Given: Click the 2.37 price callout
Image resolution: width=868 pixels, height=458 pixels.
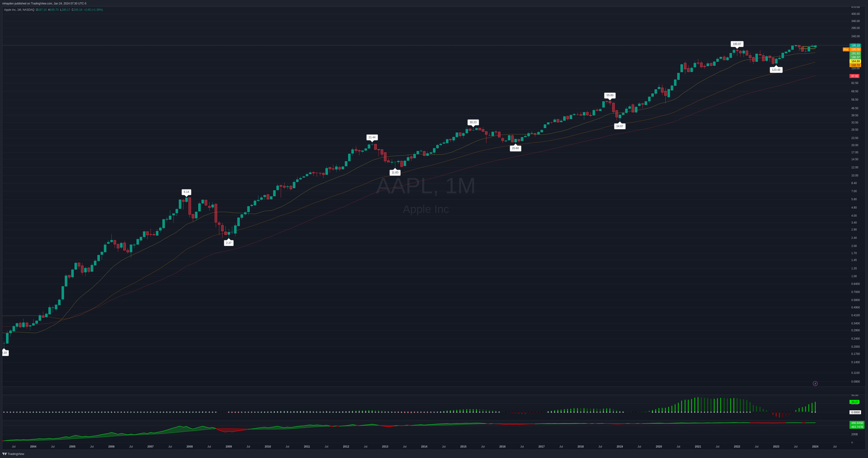Looking at the screenshot, I should (229, 243).
